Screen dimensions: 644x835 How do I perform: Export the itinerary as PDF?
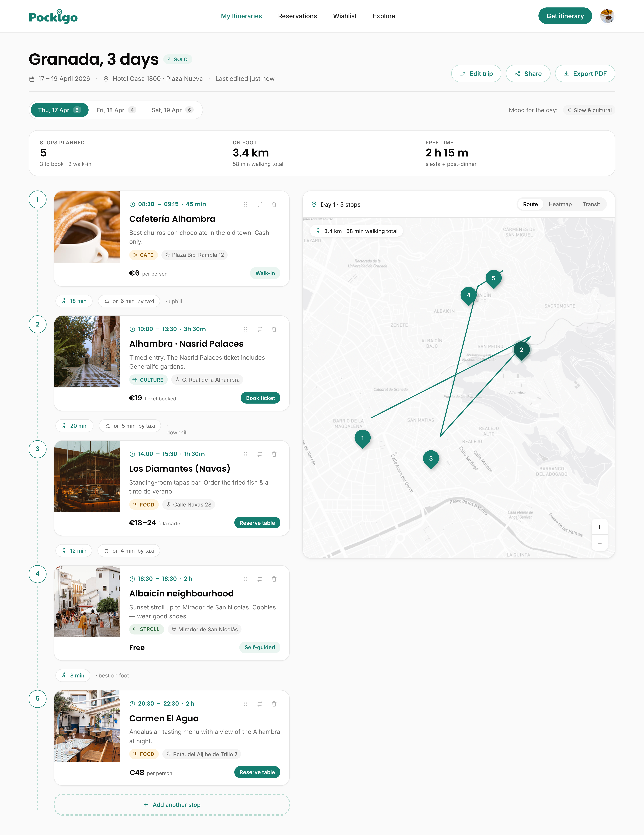[585, 73]
